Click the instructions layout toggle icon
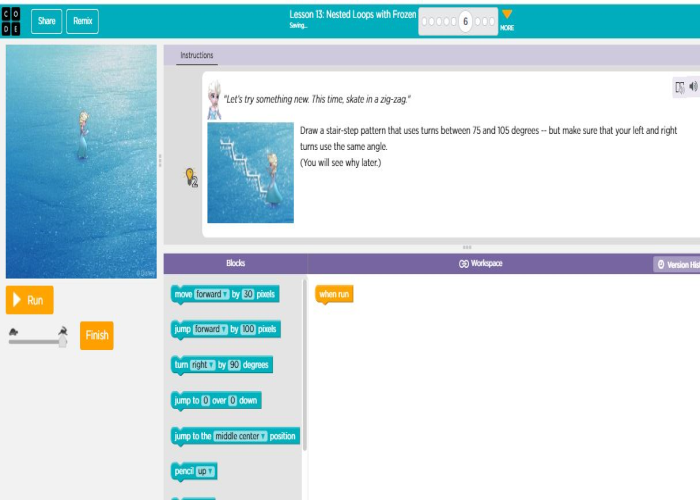700x500 pixels. [680, 87]
